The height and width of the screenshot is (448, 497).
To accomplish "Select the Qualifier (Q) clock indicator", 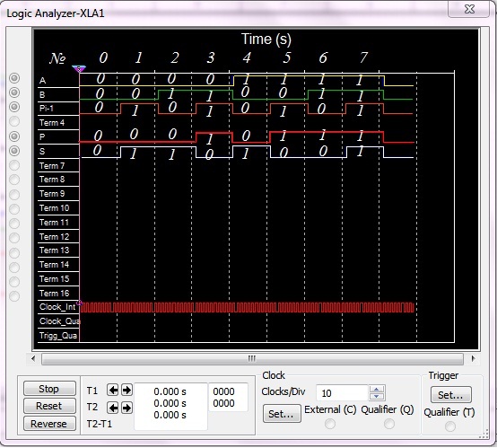I will pos(389,424).
